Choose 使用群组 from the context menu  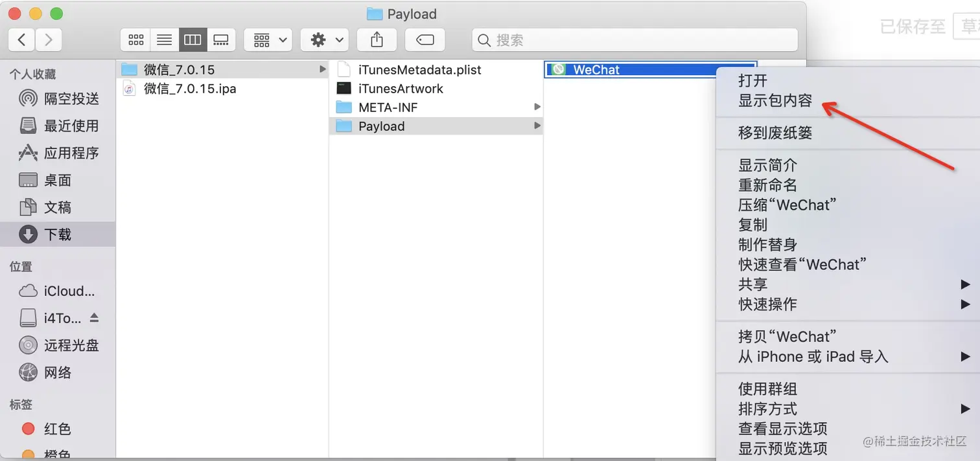pos(848,389)
